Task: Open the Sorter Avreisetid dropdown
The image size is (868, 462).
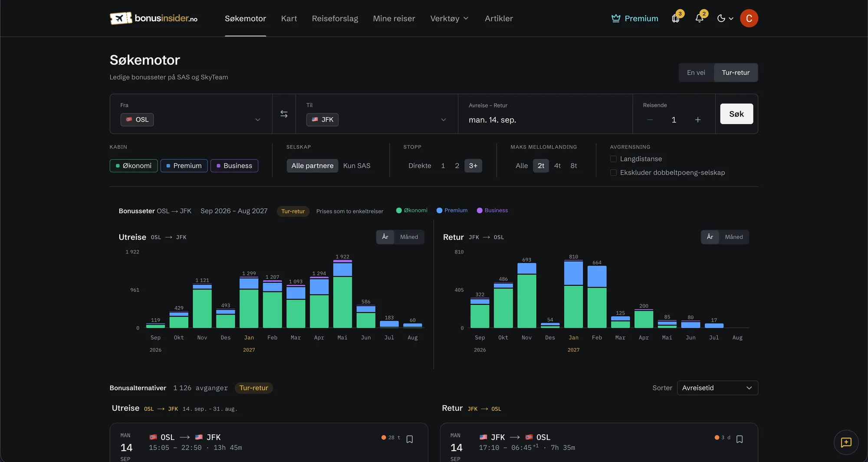Action: [x=717, y=388]
